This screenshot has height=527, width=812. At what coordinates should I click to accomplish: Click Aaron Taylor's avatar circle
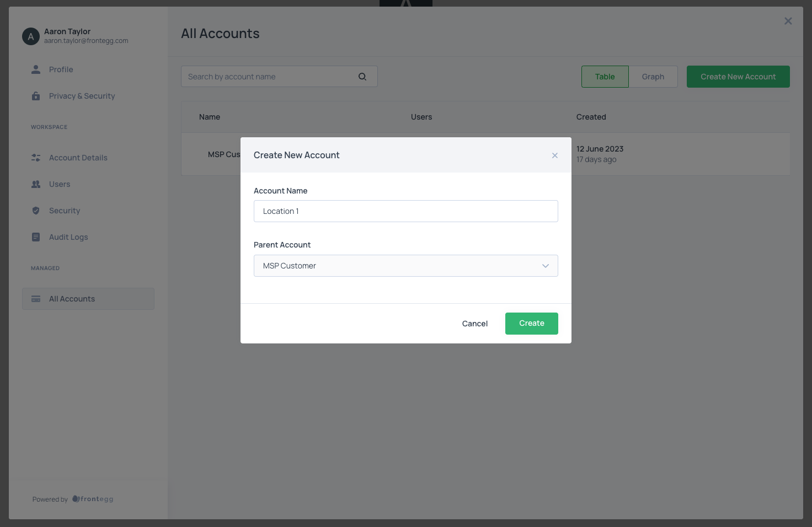[x=31, y=36]
